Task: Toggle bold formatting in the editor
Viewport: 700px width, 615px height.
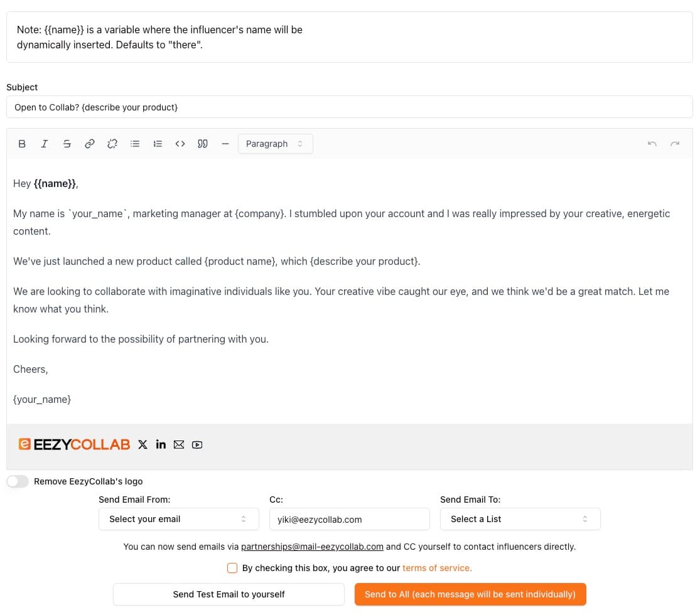Action: [x=22, y=144]
